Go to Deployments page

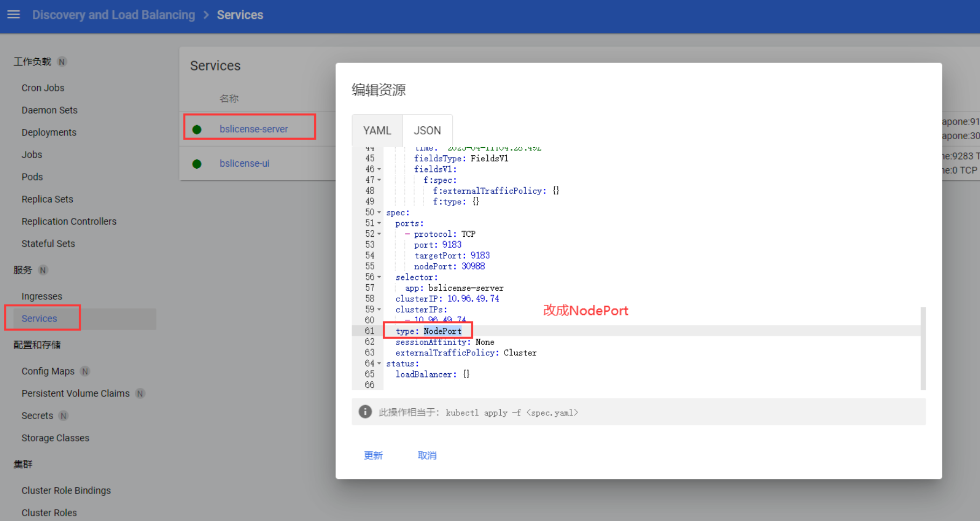[x=49, y=132]
